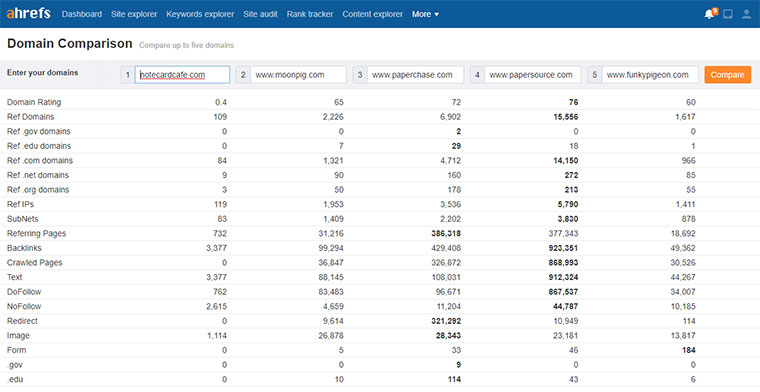The width and height of the screenshot is (760, 392).
Task: Select the NoFollow row label
Action: point(24,306)
